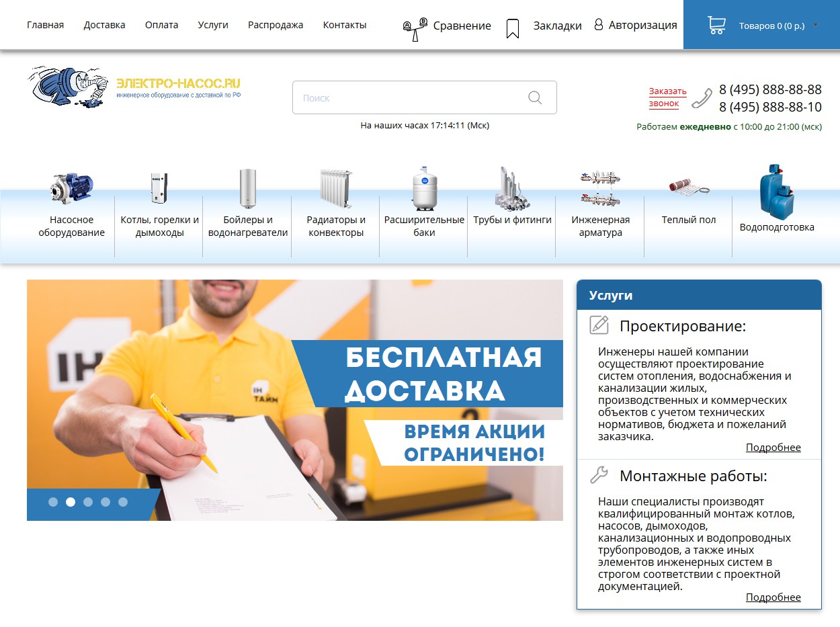Click the Бесплатная доставка banner image
The image size is (840, 627).
[295, 400]
